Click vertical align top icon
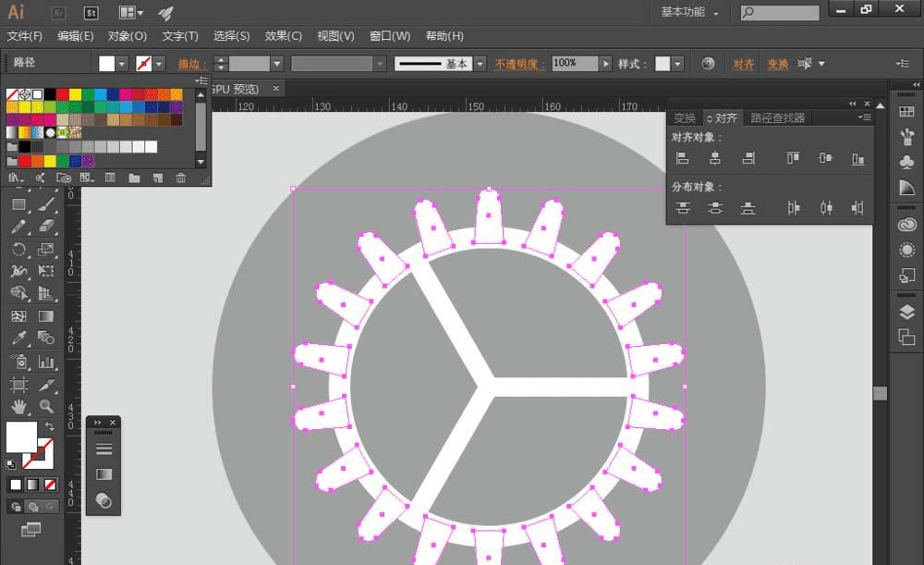 [x=793, y=158]
